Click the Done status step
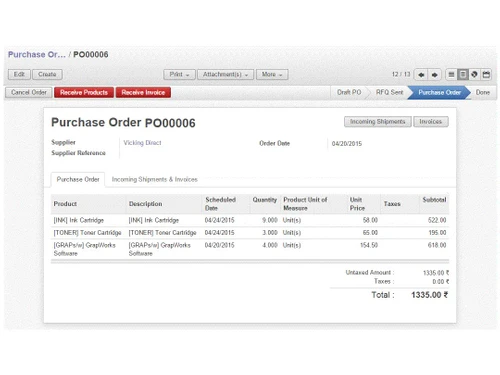The image size is (500, 375). (483, 92)
